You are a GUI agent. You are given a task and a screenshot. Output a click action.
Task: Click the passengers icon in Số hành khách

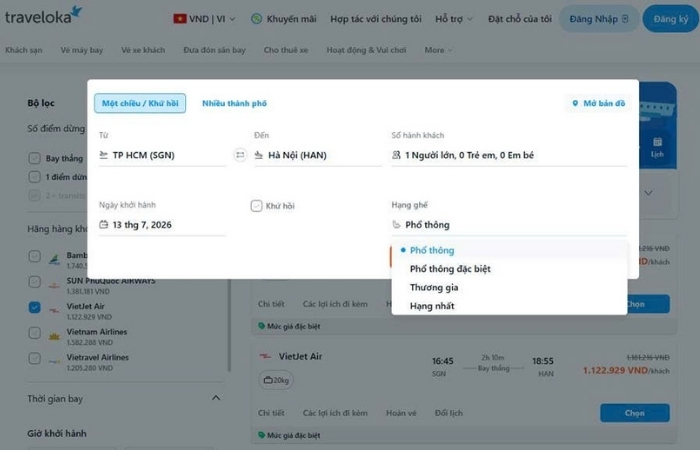click(396, 155)
